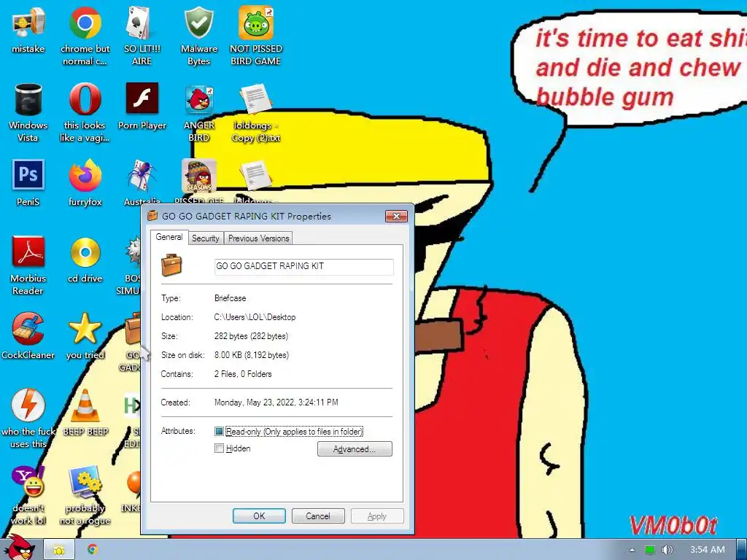Click the briefcase name text field

304,266
